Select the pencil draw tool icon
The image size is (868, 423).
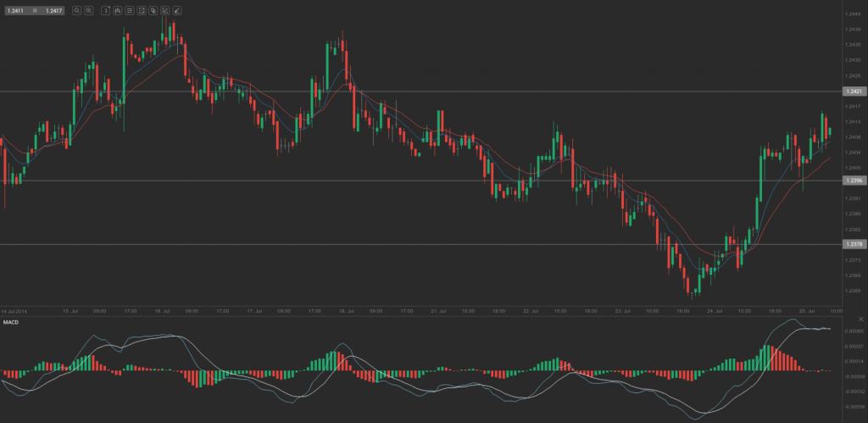tap(176, 11)
